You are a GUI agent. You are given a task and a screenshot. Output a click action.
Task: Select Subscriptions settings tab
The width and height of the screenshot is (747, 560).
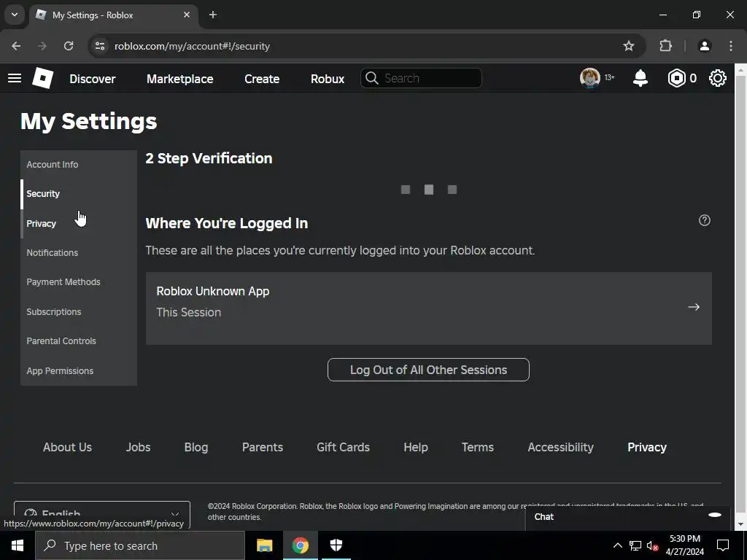coord(79,312)
